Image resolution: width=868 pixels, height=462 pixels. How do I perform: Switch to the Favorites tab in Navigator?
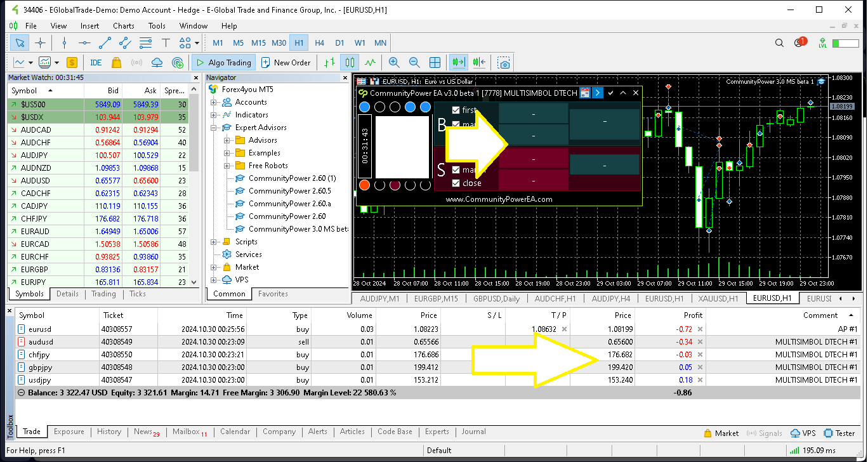(273, 294)
